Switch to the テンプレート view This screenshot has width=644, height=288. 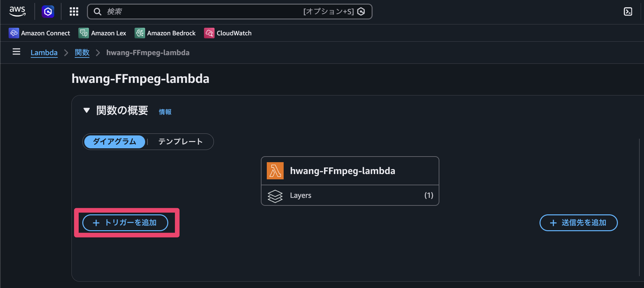click(x=180, y=142)
